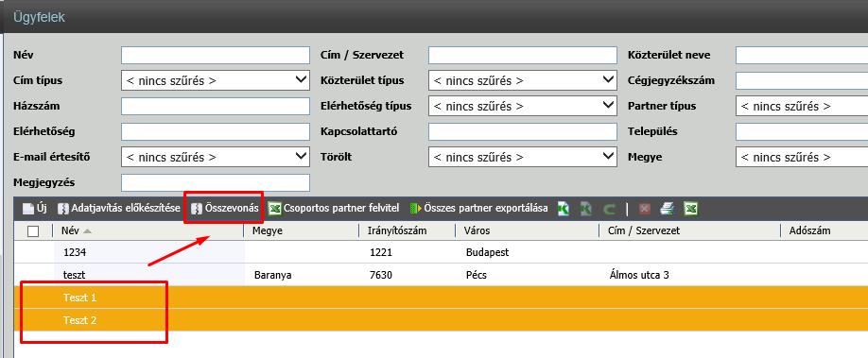Click into the Cím / Szervezet filter field
The height and width of the screenshot is (358, 868).
pos(523,56)
